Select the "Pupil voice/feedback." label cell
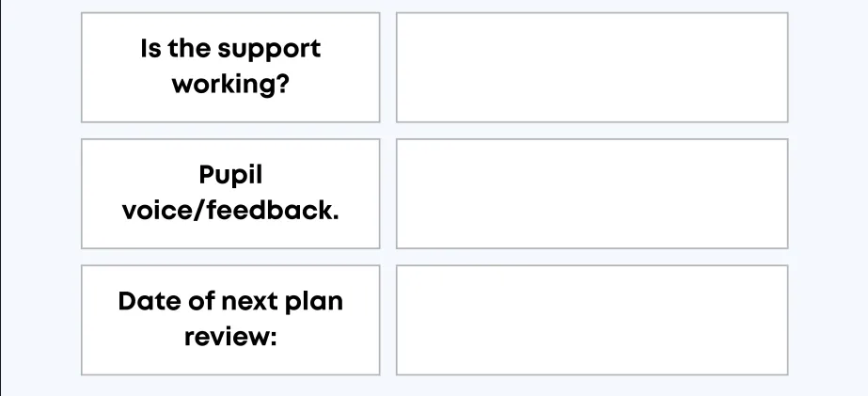Viewport: 868px width, 396px height. pos(230,194)
